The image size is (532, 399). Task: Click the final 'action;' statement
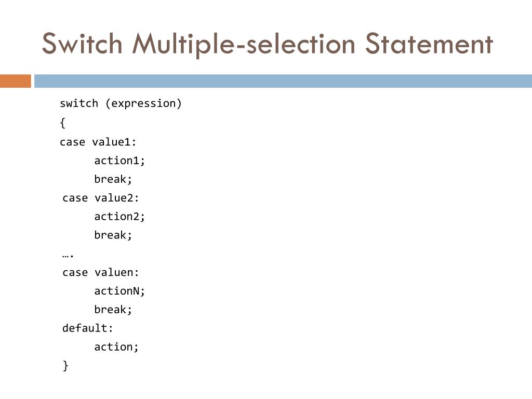[116, 347]
